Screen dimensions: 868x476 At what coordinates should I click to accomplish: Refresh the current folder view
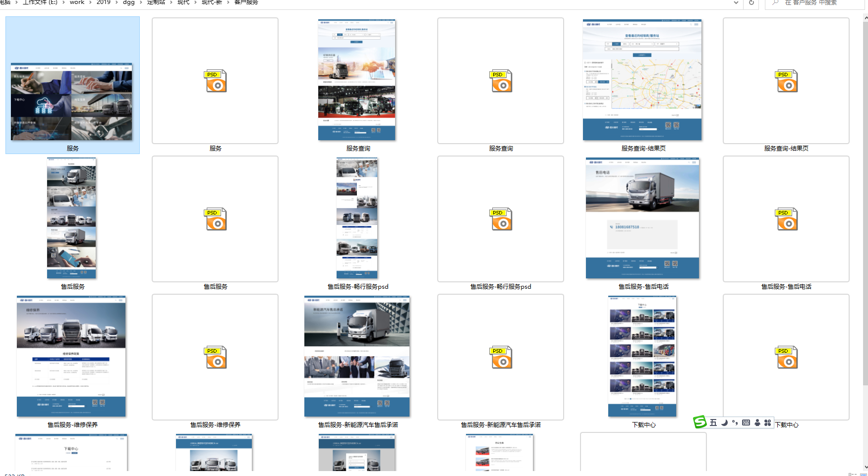click(752, 2)
